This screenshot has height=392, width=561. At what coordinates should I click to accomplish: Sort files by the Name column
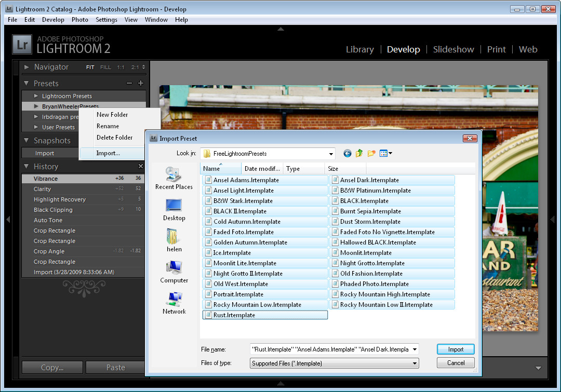221,168
